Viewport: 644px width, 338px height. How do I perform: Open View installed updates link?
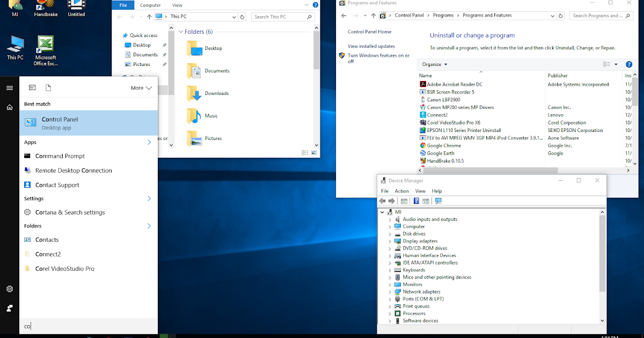(x=371, y=46)
